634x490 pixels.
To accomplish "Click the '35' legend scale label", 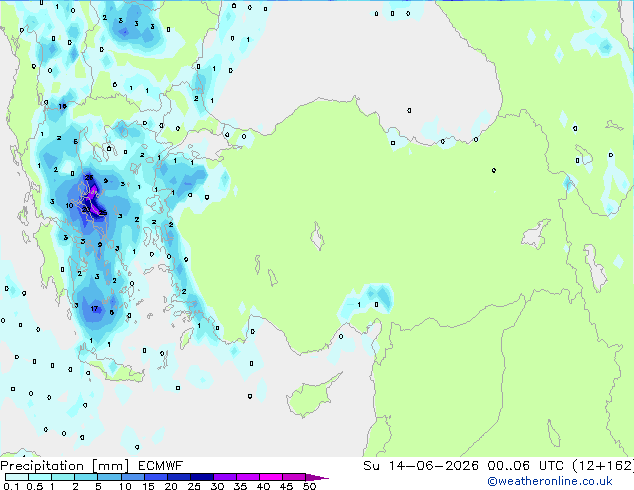I will tap(240, 486).
